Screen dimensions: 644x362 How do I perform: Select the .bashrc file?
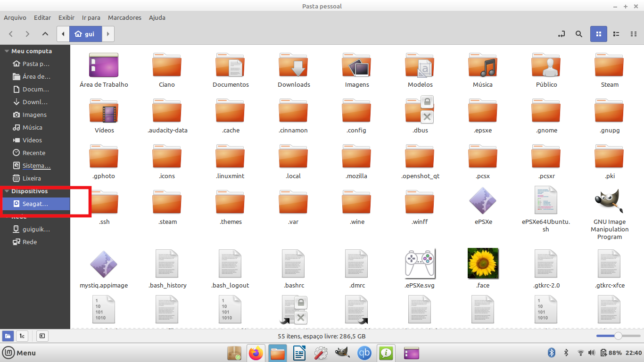(x=293, y=264)
